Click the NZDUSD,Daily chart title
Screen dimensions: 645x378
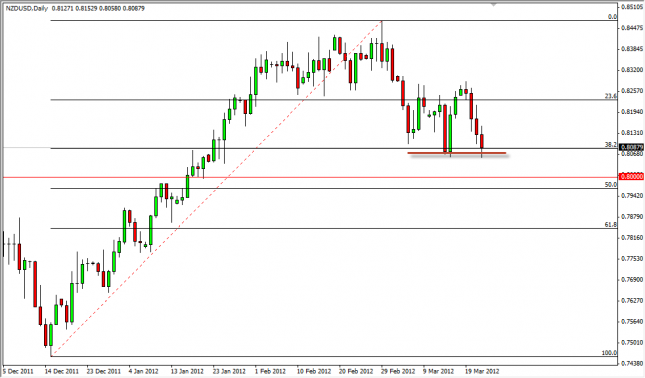[x=27, y=8]
